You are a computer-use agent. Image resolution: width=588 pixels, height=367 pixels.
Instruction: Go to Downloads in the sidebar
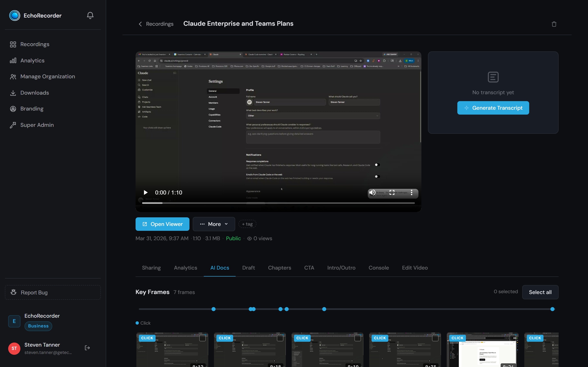pos(35,93)
